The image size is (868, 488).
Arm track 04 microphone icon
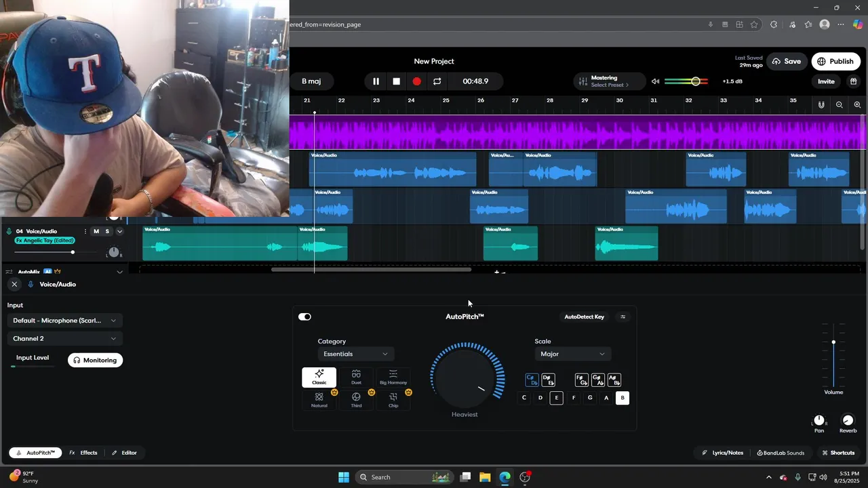pyautogui.click(x=9, y=231)
